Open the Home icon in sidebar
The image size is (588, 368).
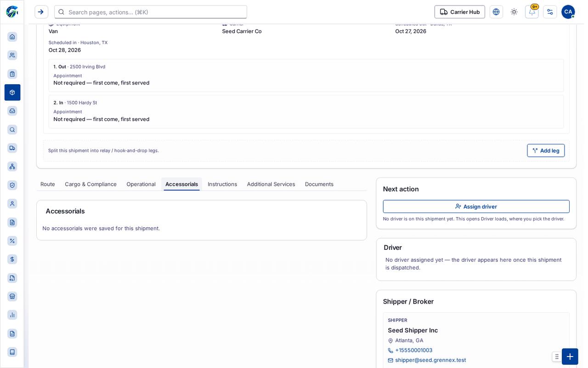[12, 37]
